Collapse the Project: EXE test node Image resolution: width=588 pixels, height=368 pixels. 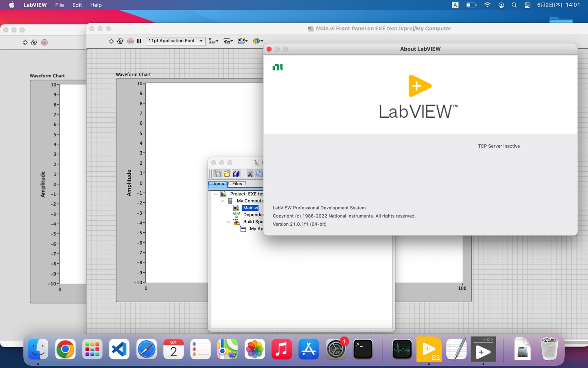coord(216,194)
